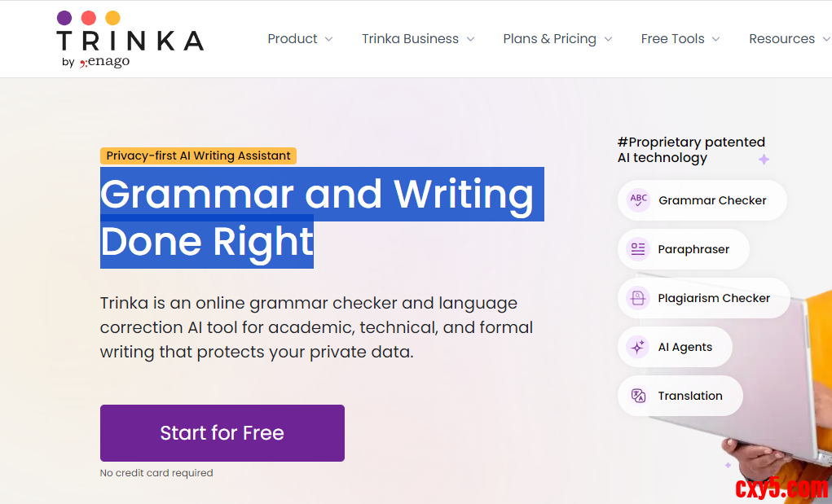Click the Grammar Checker ABC icon
Image resolution: width=832 pixels, height=504 pixels.
point(639,200)
